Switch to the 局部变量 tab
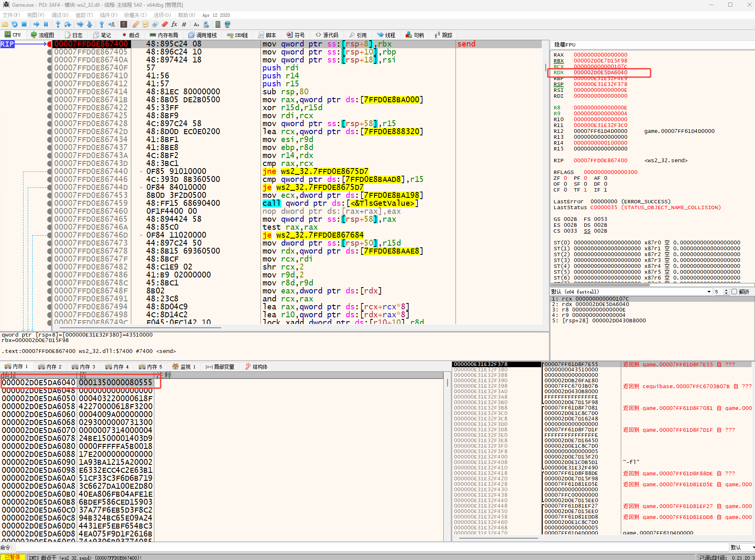Viewport: 755px width, 560px height. coord(220,367)
